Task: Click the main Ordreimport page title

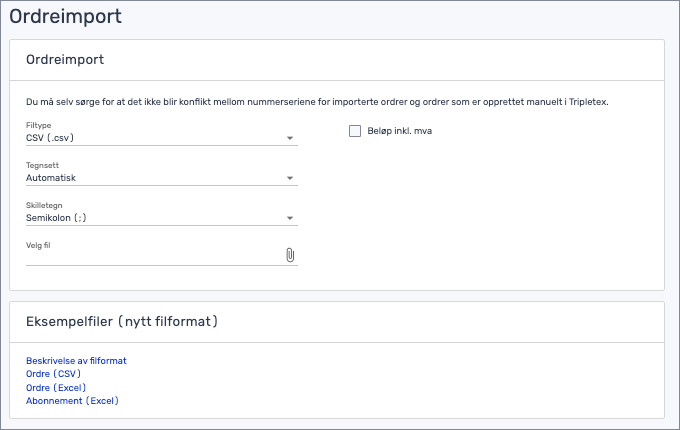Action: coord(67,17)
